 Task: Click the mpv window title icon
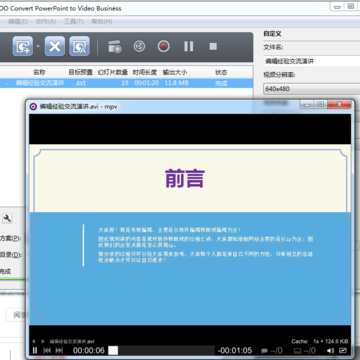[x=33, y=106]
